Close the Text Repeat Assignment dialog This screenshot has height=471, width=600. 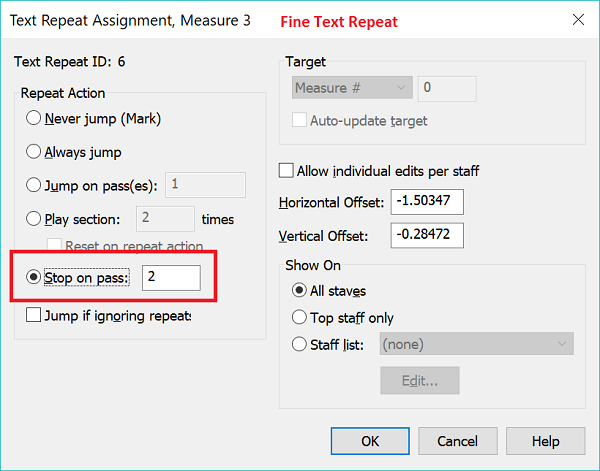pos(577,20)
